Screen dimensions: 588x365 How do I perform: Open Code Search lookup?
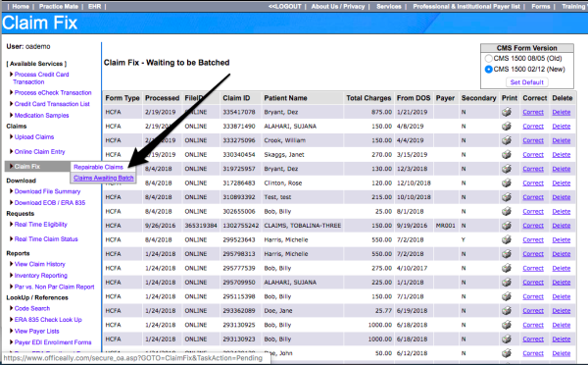pos(32,309)
